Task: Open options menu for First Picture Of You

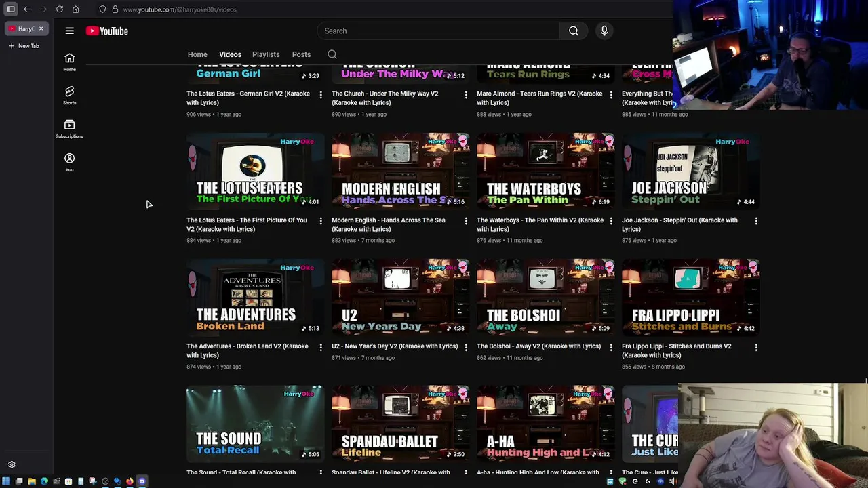Action: (x=321, y=221)
